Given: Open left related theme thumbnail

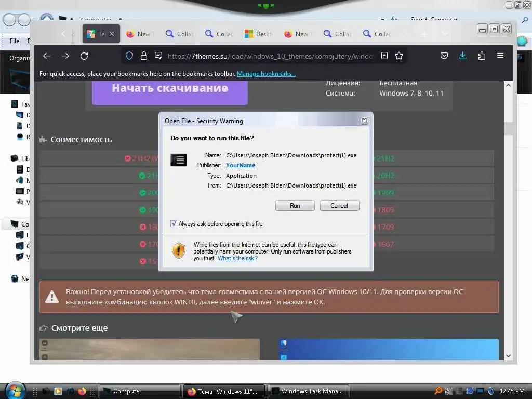Looking at the screenshot, I should point(150,349).
